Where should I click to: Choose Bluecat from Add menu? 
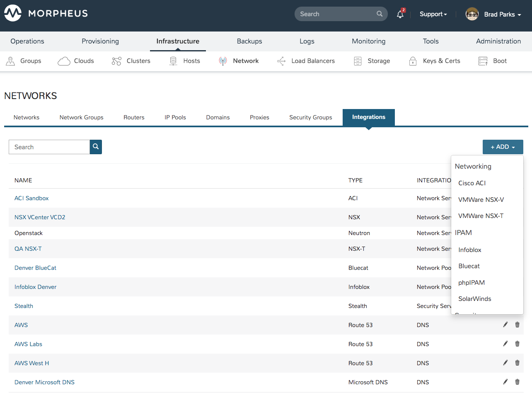point(469,266)
